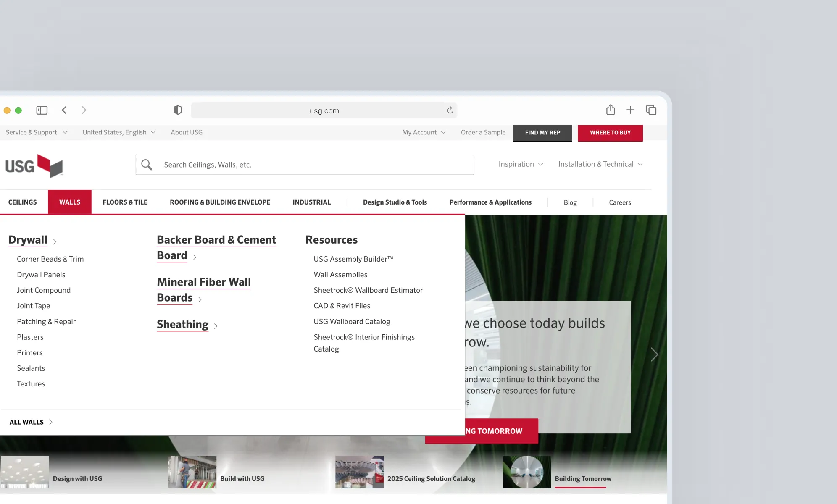Expand the Service & Support dropdown
This screenshot has width=837, height=504.
pos(37,132)
